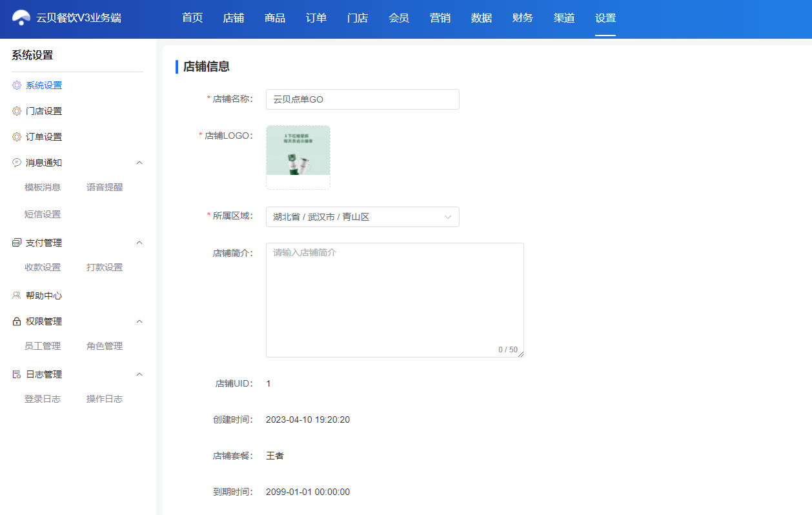Open the 会员 top tab
The width and height of the screenshot is (812, 515).
pos(399,18)
